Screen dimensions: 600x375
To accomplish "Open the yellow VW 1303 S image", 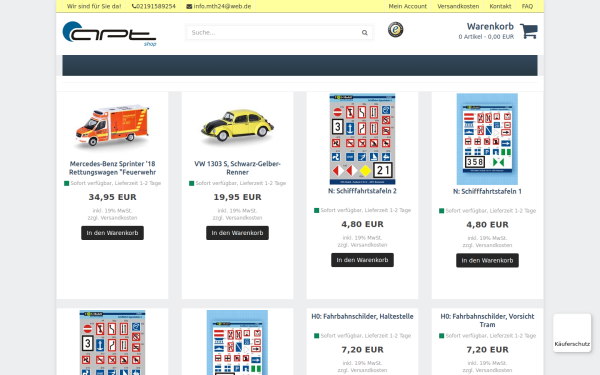I will (237, 126).
